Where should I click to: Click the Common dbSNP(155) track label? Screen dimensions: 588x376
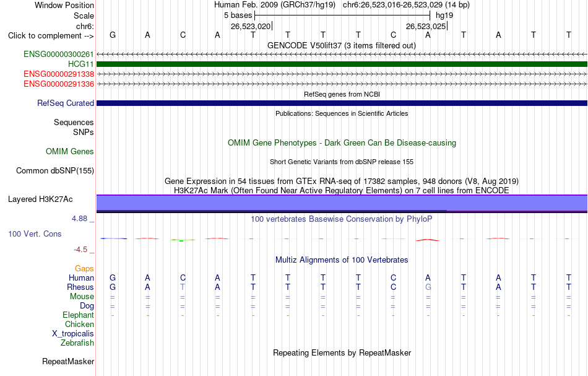point(54,171)
